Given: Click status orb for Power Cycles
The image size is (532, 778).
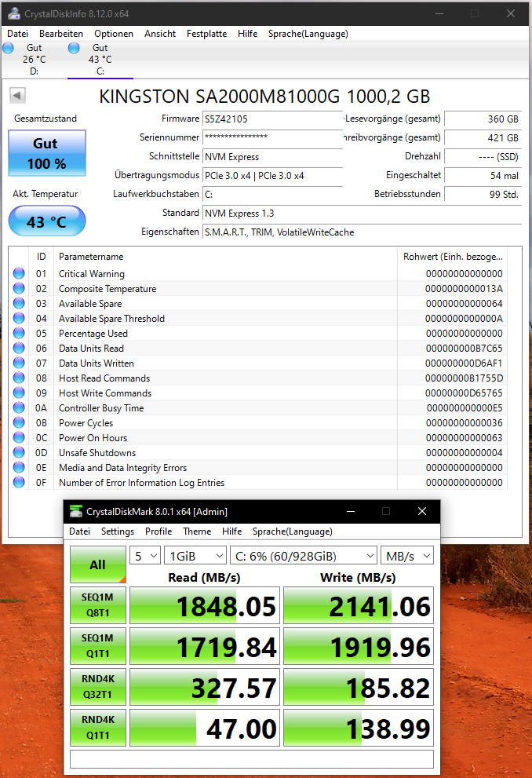Looking at the screenshot, I should (19, 422).
